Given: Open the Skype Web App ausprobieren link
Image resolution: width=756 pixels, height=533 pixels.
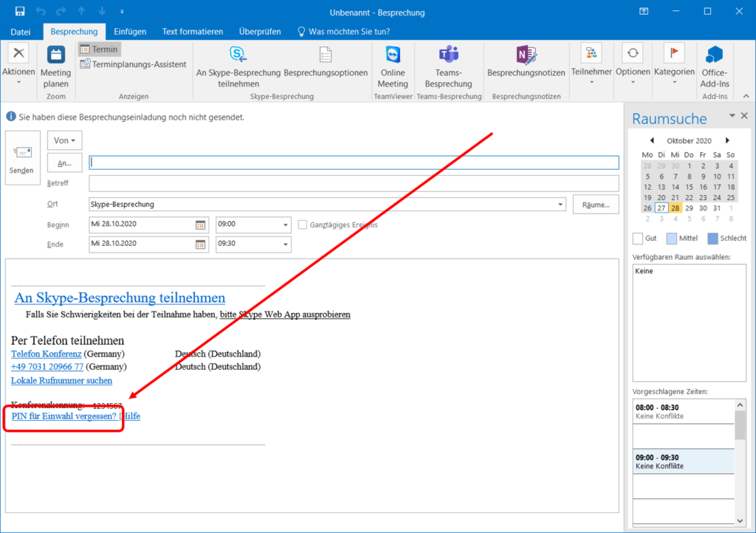Looking at the screenshot, I should [x=285, y=314].
